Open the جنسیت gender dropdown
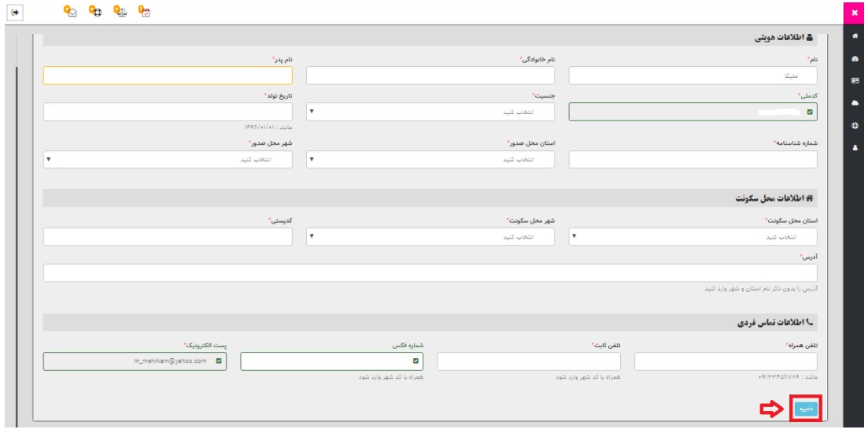The width and height of the screenshot is (868, 433). pos(430,112)
